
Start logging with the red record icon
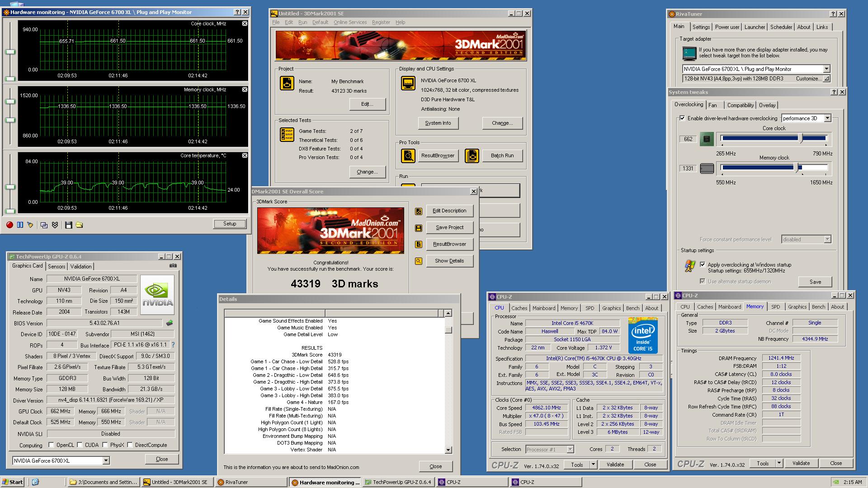9,225
